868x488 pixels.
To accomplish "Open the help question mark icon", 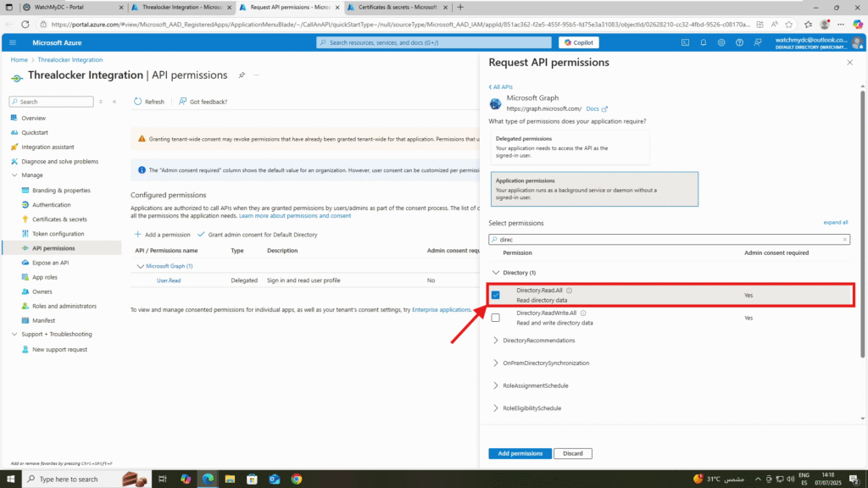I will click(x=739, y=42).
